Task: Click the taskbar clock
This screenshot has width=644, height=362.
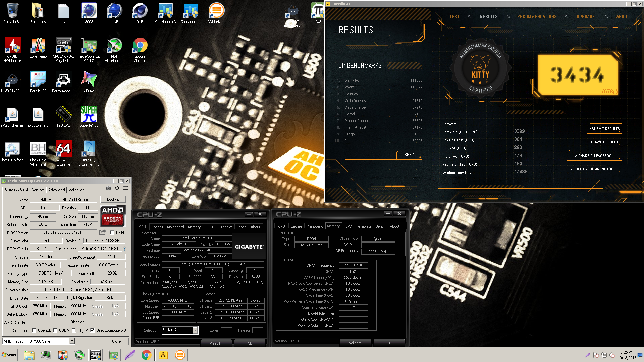Action: click(627, 355)
